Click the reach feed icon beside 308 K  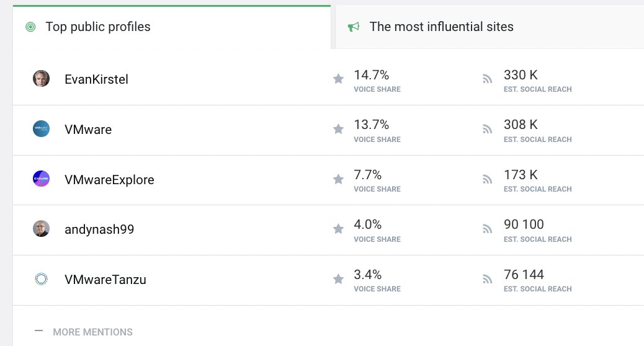pos(487,130)
